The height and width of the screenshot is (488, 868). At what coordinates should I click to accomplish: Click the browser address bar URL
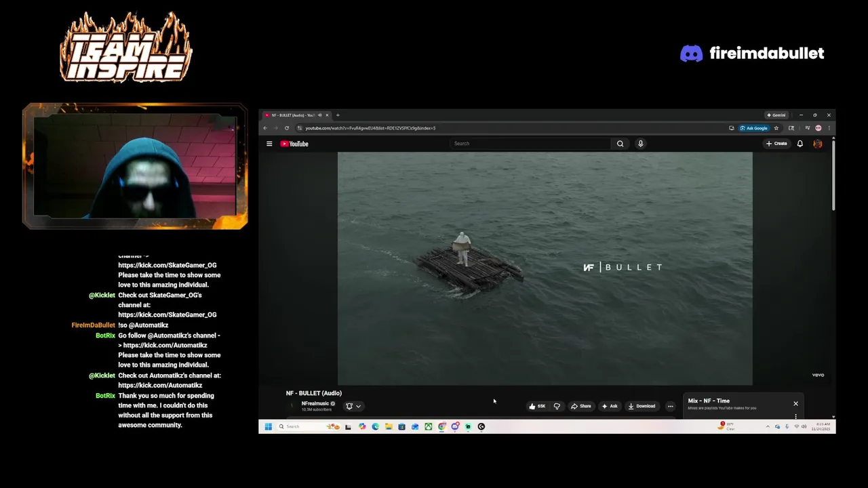coord(370,128)
